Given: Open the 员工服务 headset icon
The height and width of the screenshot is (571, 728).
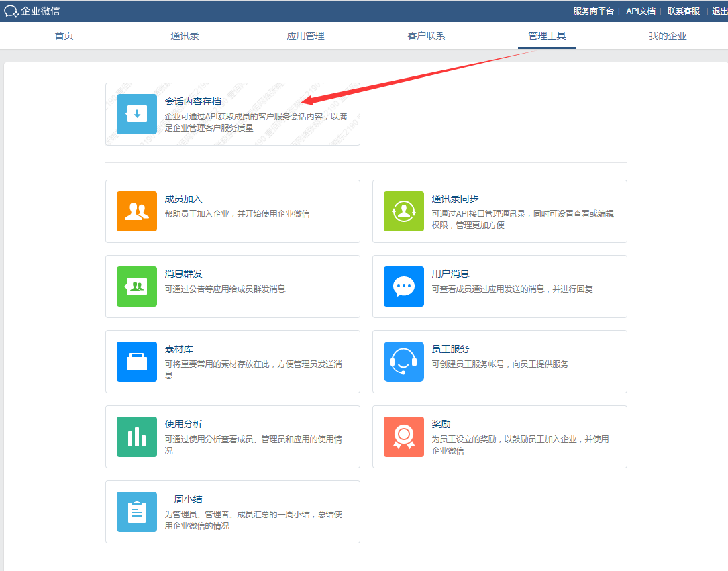Looking at the screenshot, I should click(404, 362).
